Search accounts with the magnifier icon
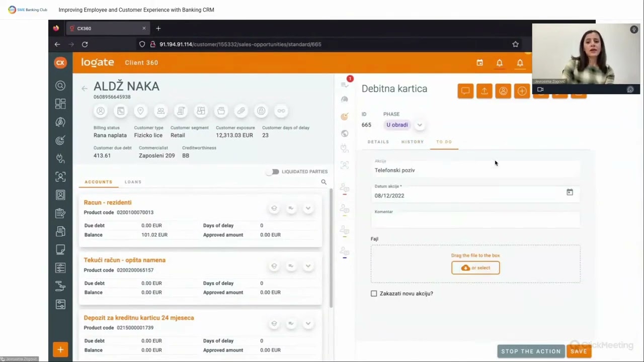Viewport: 644px width, 362px height. 324,182
